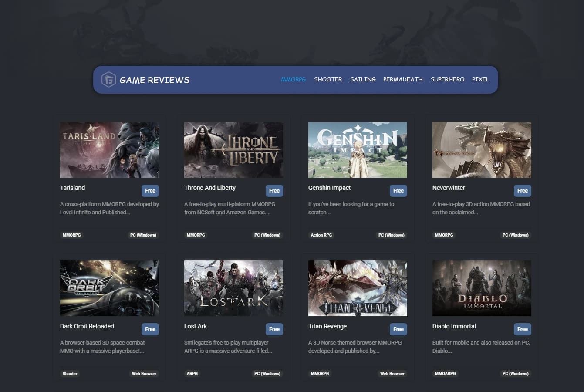The image size is (584, 392).
Task: Click the Tarisland game thumbnail
Action: click(x=109, y=149)
